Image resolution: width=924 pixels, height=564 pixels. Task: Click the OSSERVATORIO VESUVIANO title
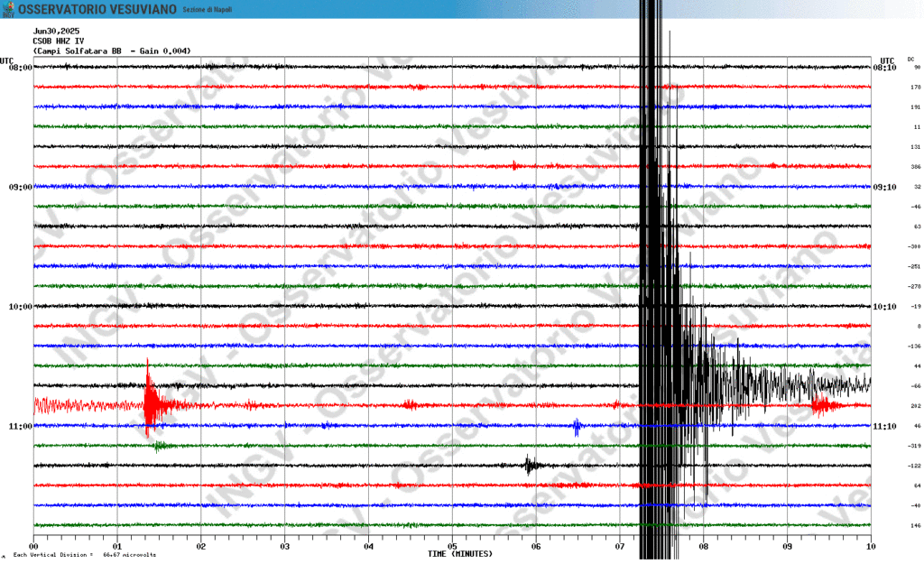(97, 9)
